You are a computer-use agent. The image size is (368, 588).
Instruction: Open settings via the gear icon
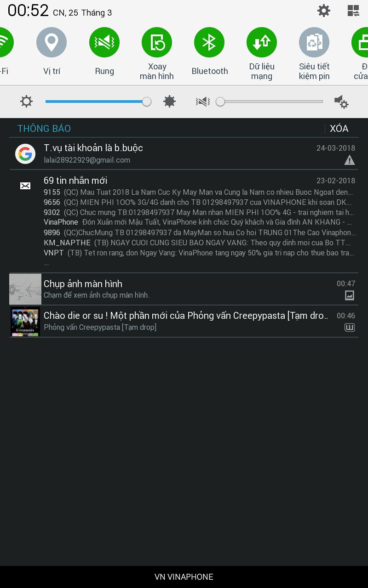(324, 11)
